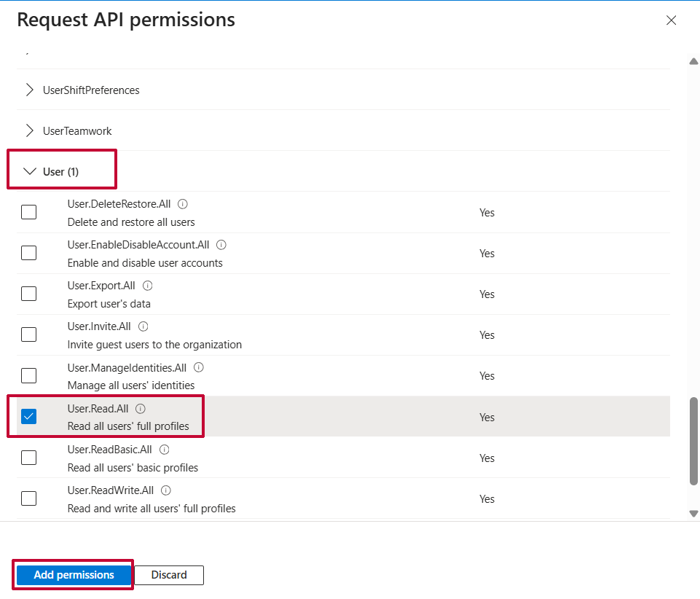Expand the UserTeamwork section
Viewport: 700px width, 599px height.
point(30,131)
